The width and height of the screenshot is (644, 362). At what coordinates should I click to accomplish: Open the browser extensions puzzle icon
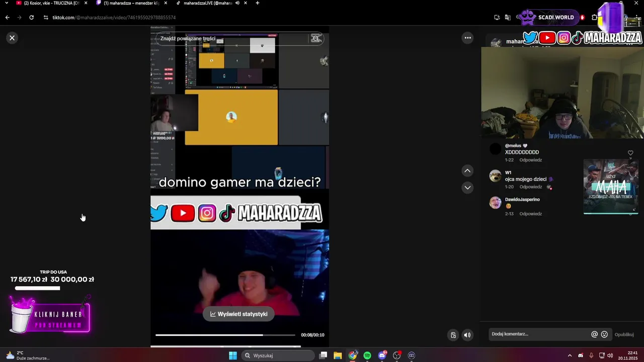pyautogui.click(x=594, y=17)
